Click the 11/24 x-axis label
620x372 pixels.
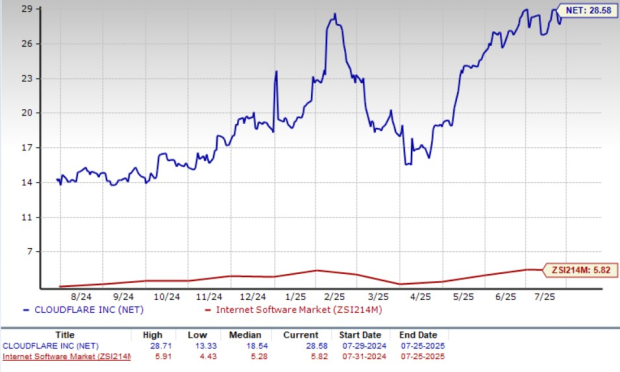coord(209,296)
